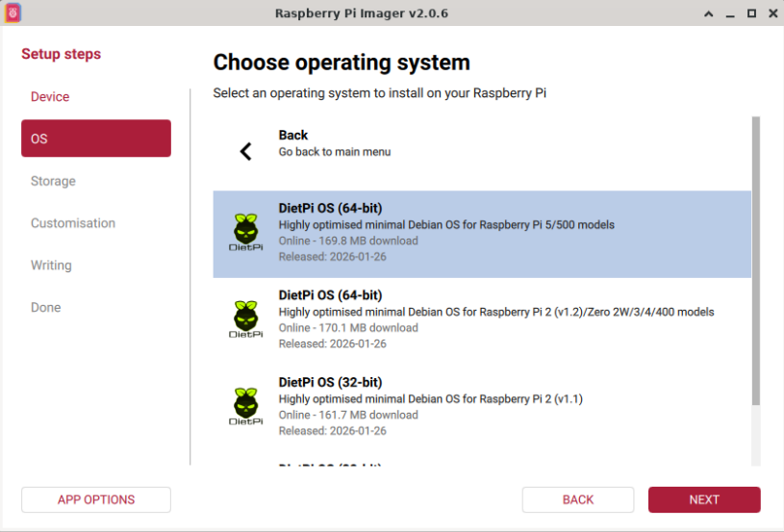The image size is (784, 532).
Task: Close the Raspberry Pi Imager window
Action: click(x=773, y=13)
